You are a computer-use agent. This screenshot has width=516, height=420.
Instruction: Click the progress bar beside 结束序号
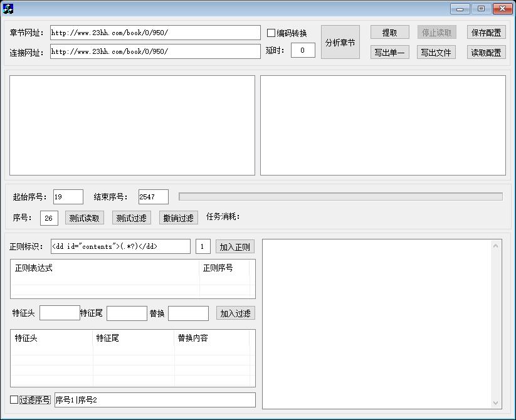(x=340, y=197)
